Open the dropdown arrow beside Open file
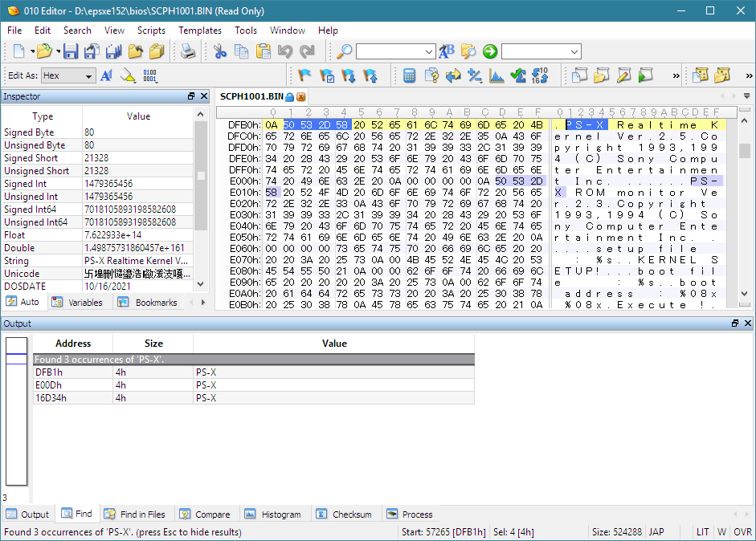The height and width of the screenshot is (541, 756). (x=58, y=51)
